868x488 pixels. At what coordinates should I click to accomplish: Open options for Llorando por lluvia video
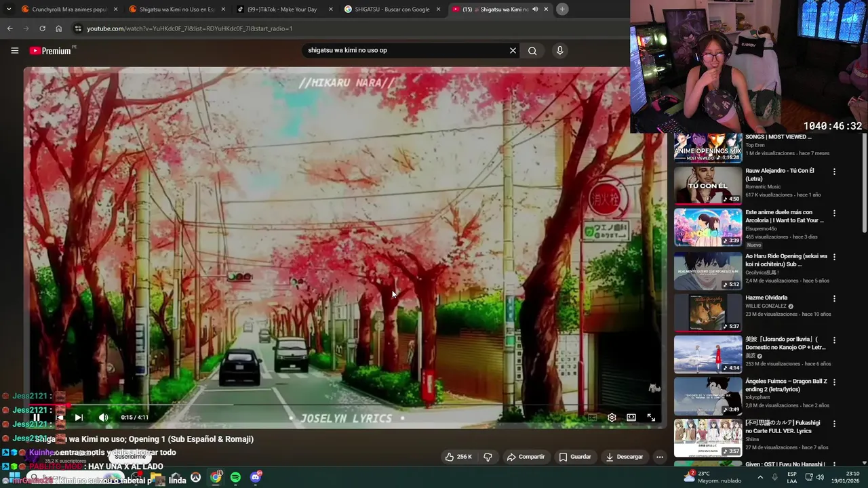click(834, 340)
